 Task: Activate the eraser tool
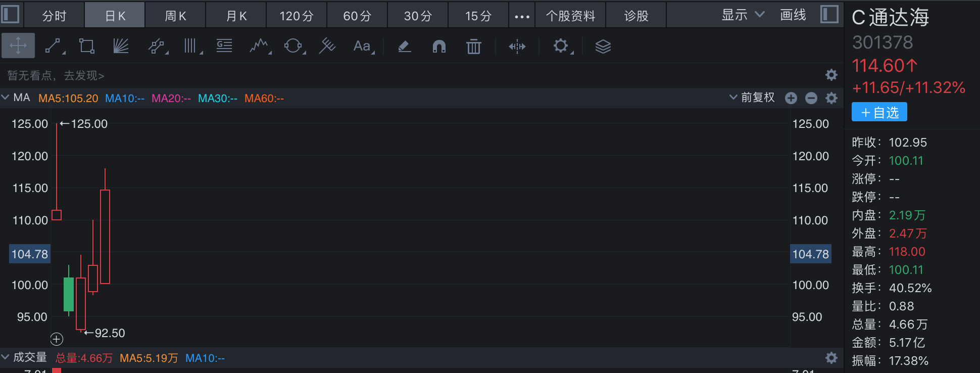coord(404,46)
